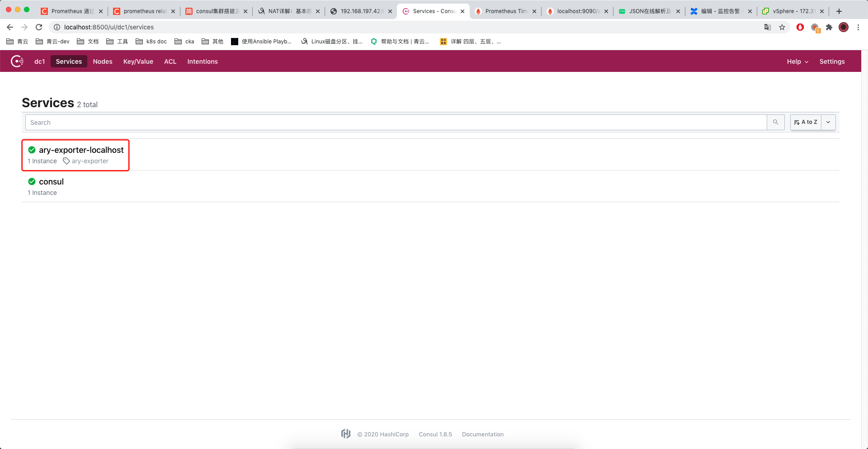Click the search magnifier icon
Image resolution: width=868 pixels, height=449 pixels.
point(775,122)
